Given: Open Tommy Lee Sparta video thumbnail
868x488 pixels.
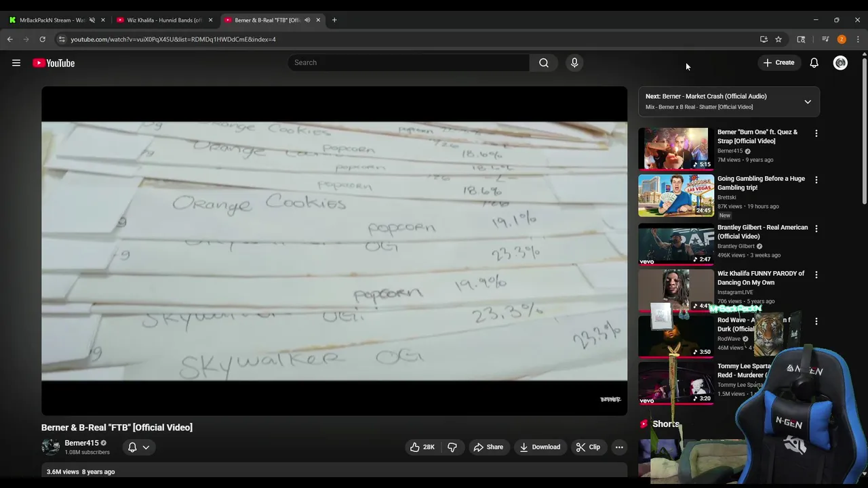Looking at the screenshot, I should 676,382.
